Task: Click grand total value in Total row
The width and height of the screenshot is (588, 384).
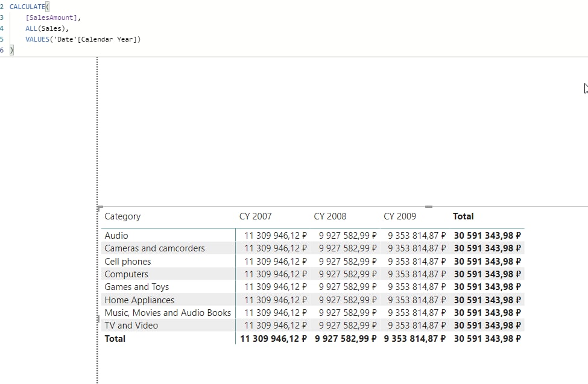Action: 487,339
